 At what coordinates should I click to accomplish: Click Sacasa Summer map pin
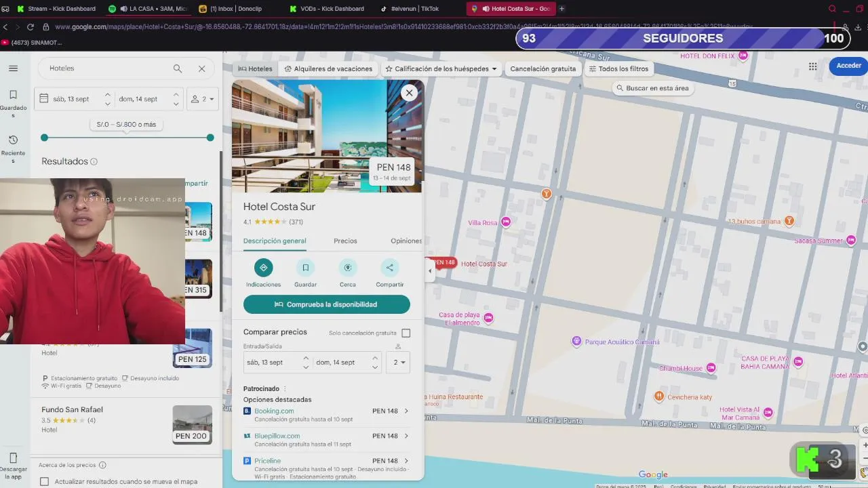pos(851,241)
